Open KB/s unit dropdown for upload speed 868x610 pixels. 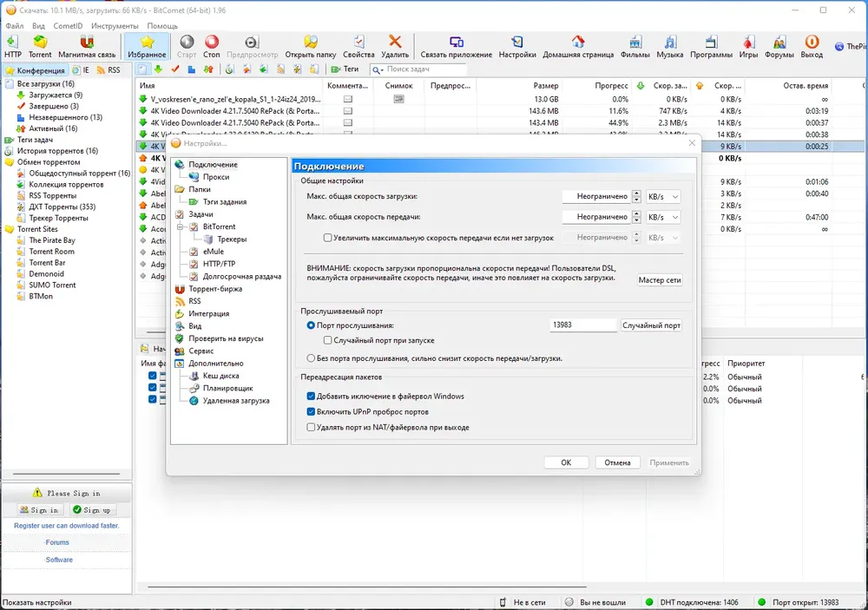[663, 217]
